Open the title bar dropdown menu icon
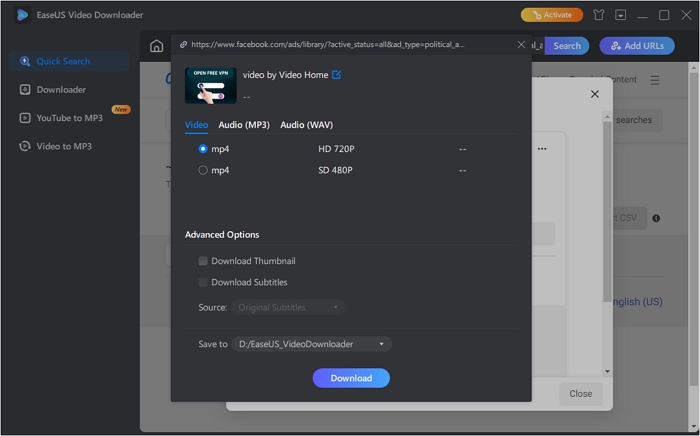Viewport: 700px width, 436px height. pyautogui.click(x=621, y=15)
